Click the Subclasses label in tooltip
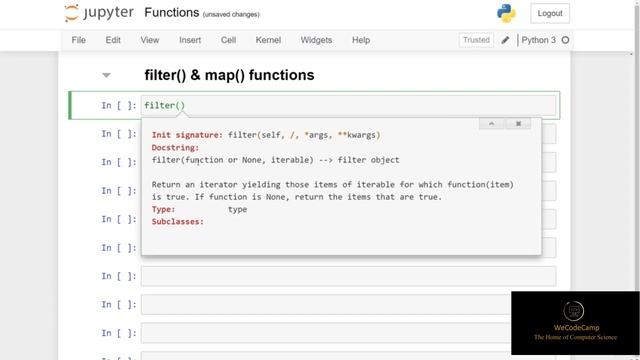Image resolution: width=640 pixels, height=360 pixels. click(x=178, y=222)
